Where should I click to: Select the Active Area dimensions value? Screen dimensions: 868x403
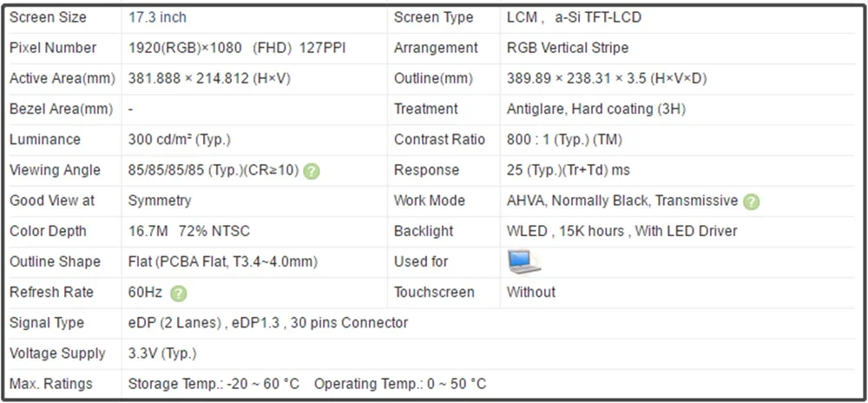coord(209,79)
